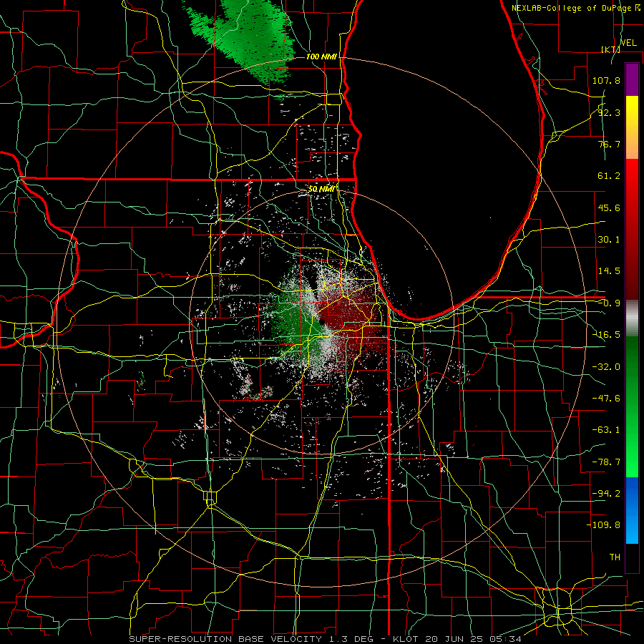Click the 30.1 legend value

click(609, 240)
